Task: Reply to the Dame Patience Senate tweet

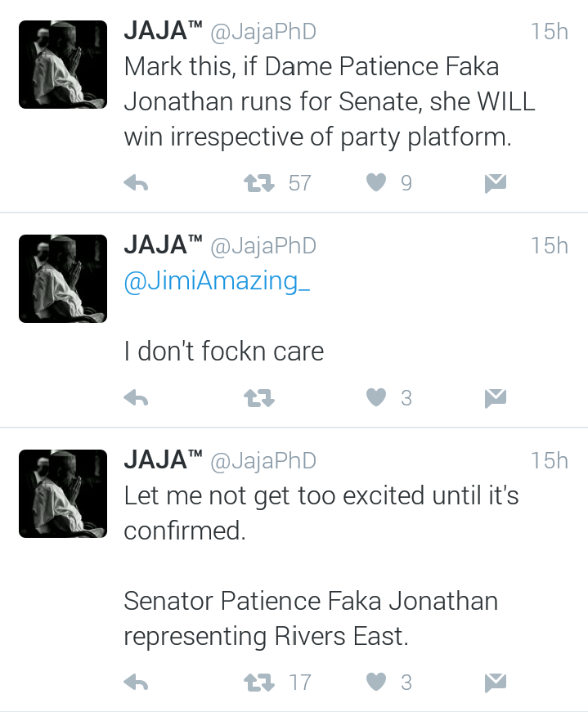Action: [x=137, y=183]
